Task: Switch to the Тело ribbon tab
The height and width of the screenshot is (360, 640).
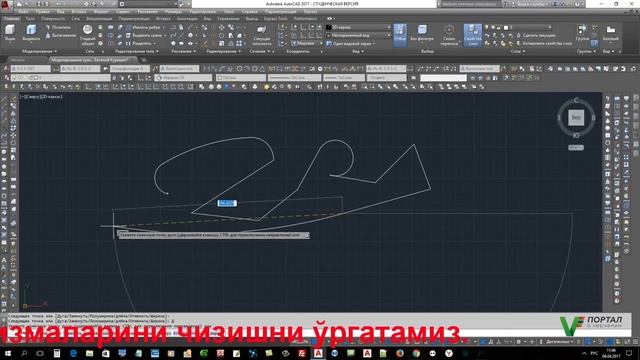Action: tap(30, 19)
